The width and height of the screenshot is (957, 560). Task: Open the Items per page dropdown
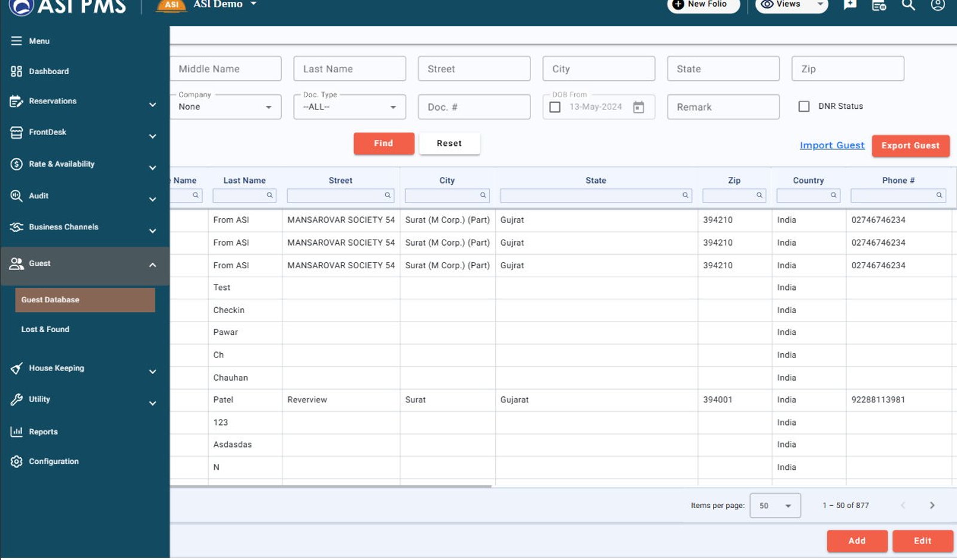tap(775, 506)
